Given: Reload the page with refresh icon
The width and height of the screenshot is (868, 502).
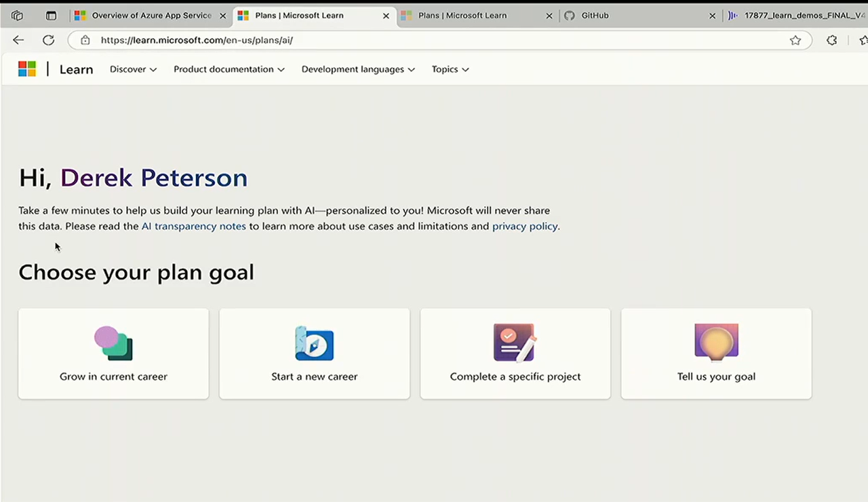Looking at the screenshot, I should click(x=48, y=40).
